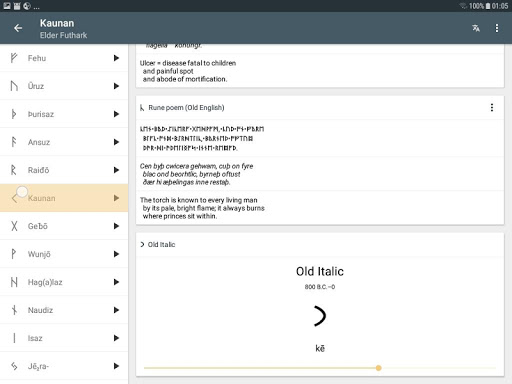Screen dimensions: 512x384
Task: Open the Raidō list item
Action: (x=64, y=170)
